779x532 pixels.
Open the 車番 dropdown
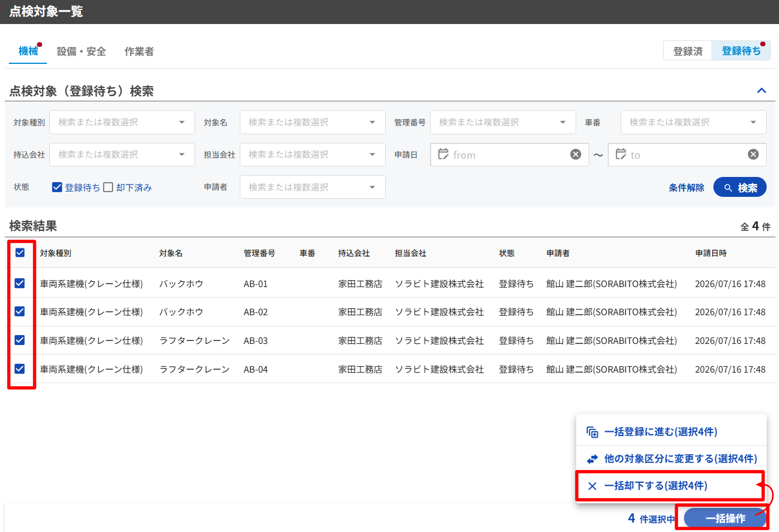693,122
